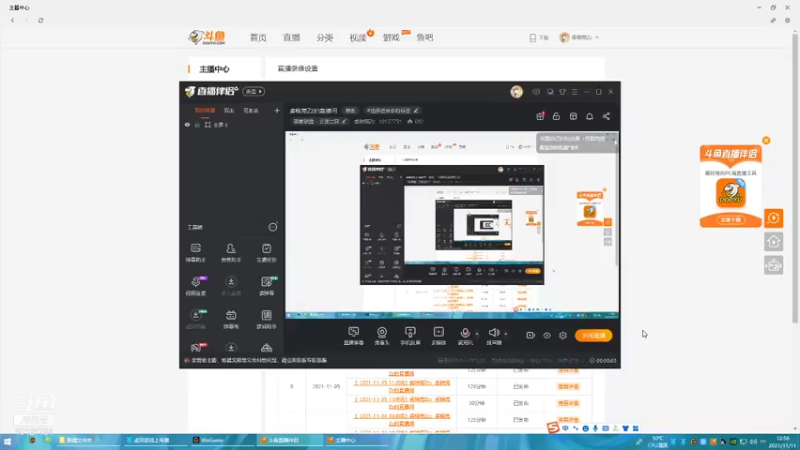Open the 主播任务 tool
Viewport: 800px width, 450px height.
[x=266, y=253]
